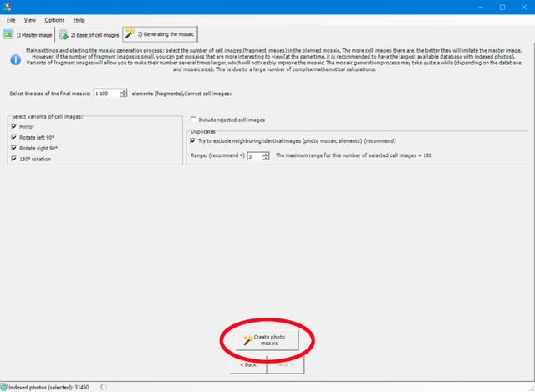Click the blue info icon beside description
This screenshot has width=535, height=392.
click(15, 60)
